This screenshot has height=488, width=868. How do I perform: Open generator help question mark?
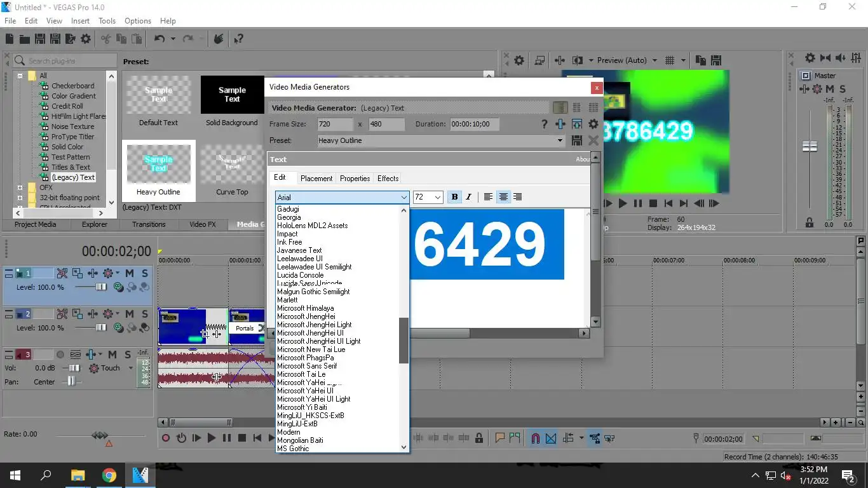click(544, 124)
